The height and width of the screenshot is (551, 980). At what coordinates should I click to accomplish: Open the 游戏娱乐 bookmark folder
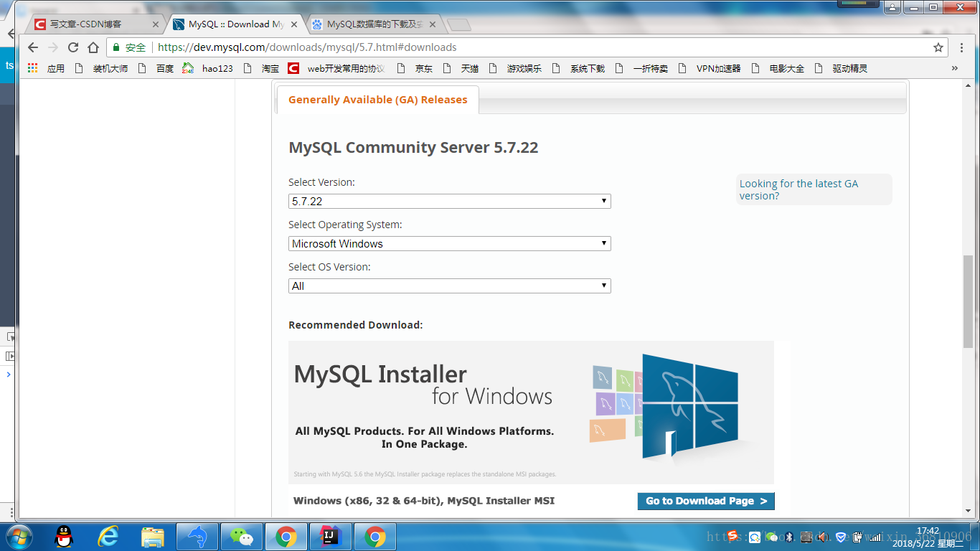click(x=515, y=68)
